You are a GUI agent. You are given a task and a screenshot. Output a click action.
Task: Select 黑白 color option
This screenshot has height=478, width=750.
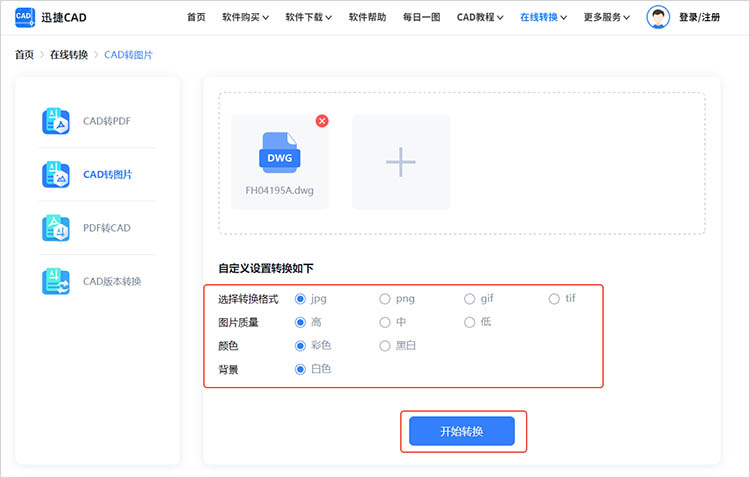(x=385, y=345)
